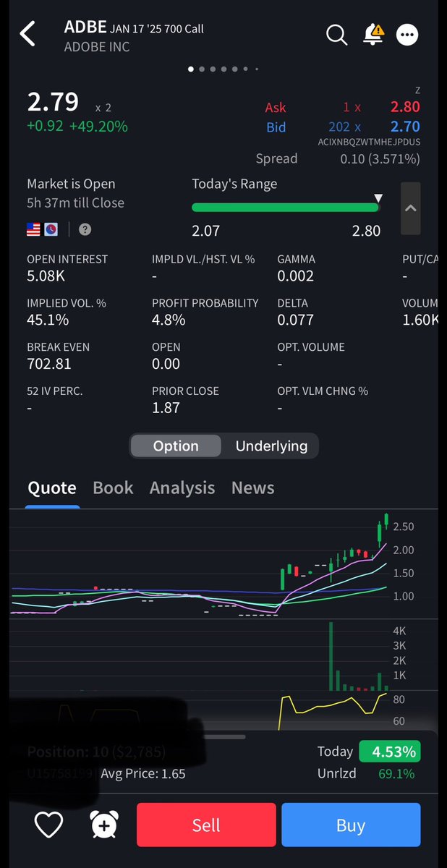Tap the GAMMA 0.002 value
This screenshot has height=868, width=447.
point(296,276)
